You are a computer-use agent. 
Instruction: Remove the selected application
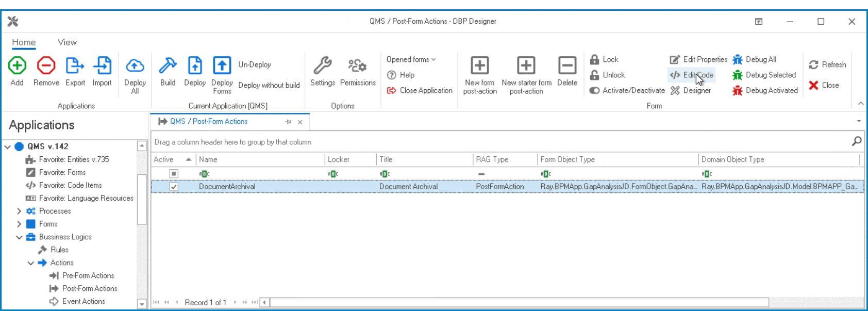point(46,72)
